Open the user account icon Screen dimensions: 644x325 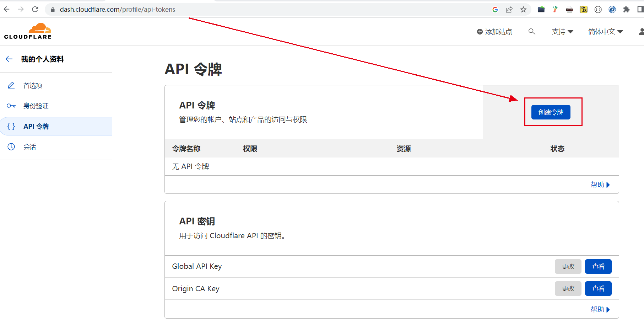coord(641,32)
